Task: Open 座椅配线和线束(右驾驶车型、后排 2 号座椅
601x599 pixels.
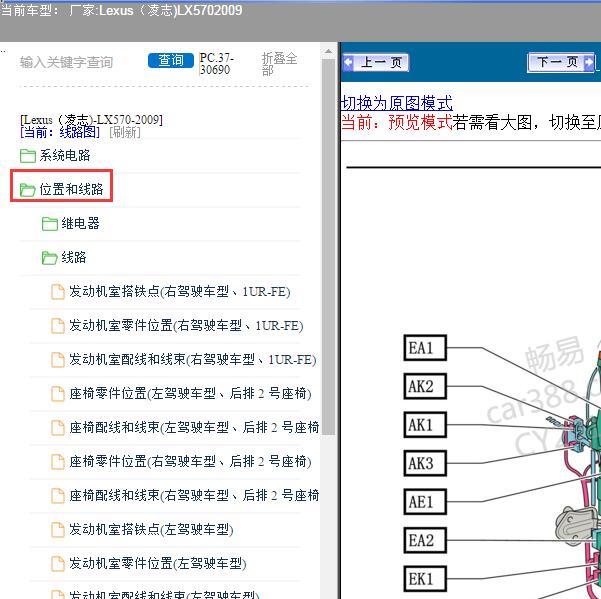Action: (x=194, y=496)
